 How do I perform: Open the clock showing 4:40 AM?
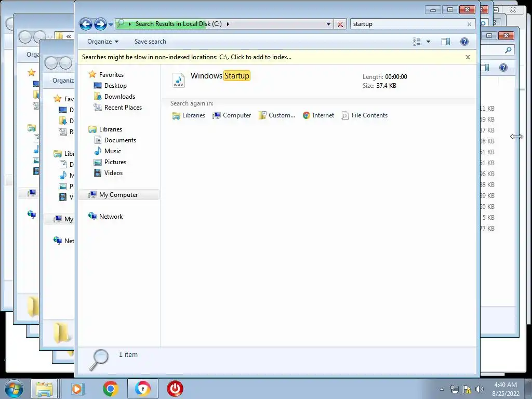tap(506, 389)
